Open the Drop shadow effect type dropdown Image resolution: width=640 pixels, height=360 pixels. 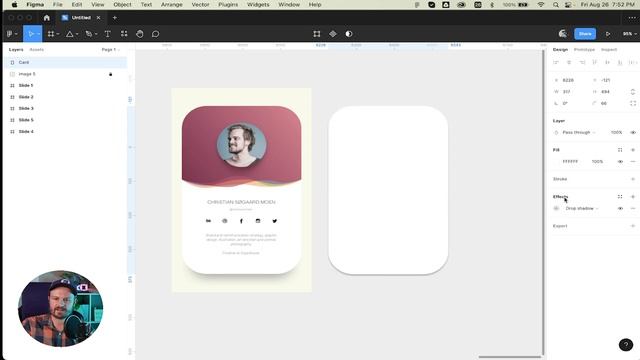click(x=582, y=208)
